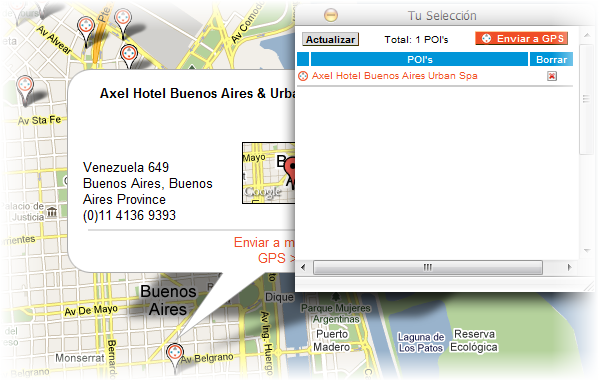Click Axel Hotel Buenos Aires popup title
Viewport: 599px width, 381px height.
(x=197, y=93)
